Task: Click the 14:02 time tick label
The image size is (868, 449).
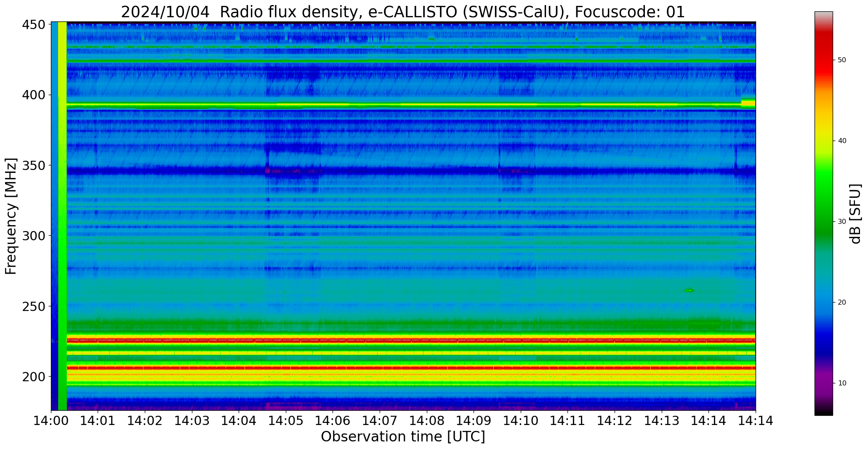Action: [145, 420]
